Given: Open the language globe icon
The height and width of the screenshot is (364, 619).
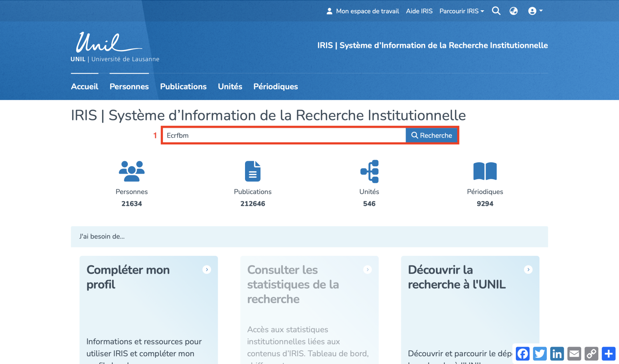Looking at the screenshot, I should tap(513, 11).
